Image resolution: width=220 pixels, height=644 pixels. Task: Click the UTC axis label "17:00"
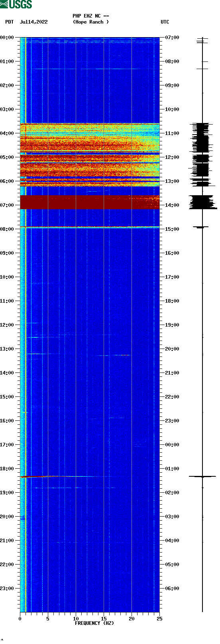pyautogui.click(x=172, y=277)
